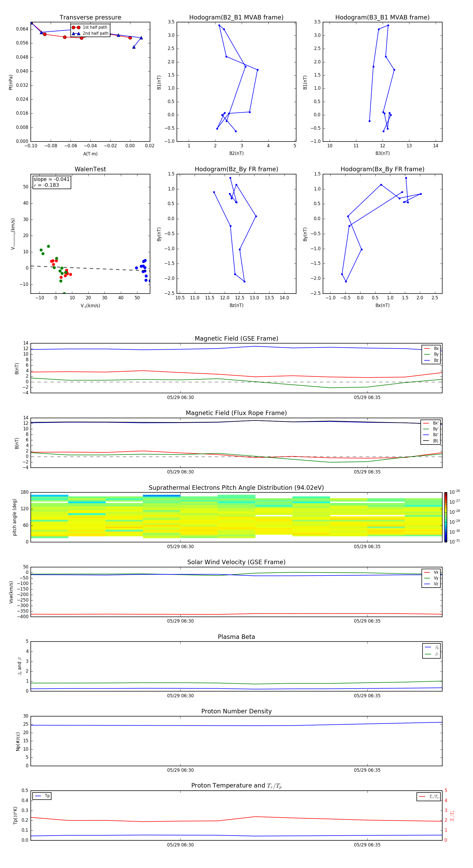Click blue Bz line in GSE field plot
Screen dimensions: 473x868
coord(236,348)
